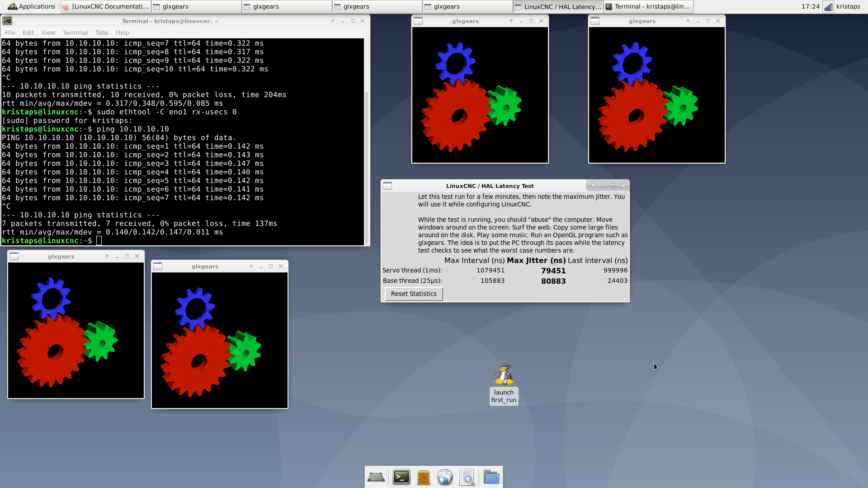Click the Servo thread max jitter value 79451
This screenshot has width=868, height=488.
coord(553,271)
